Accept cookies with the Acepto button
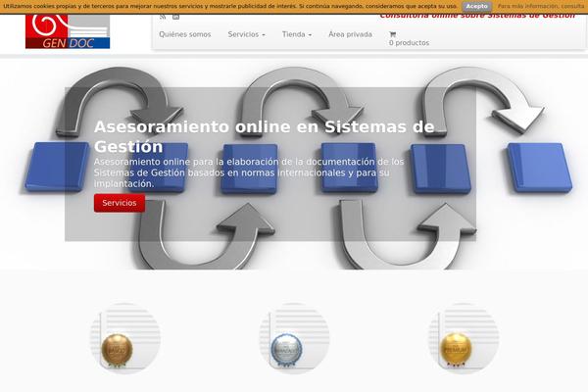Image resolution: width=588 pixels, height=392 pixels. coord(476,6)
